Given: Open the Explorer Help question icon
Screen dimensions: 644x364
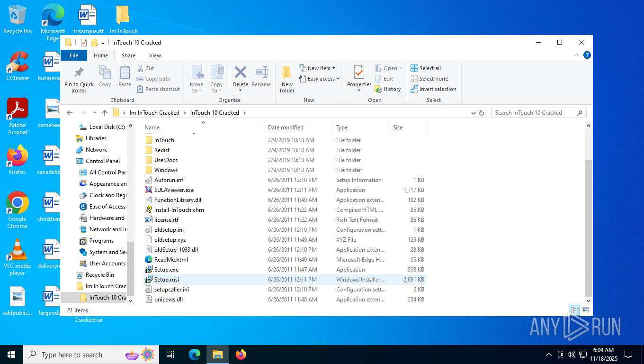Looking at the screenshot, I should click(x=587, y=55).
